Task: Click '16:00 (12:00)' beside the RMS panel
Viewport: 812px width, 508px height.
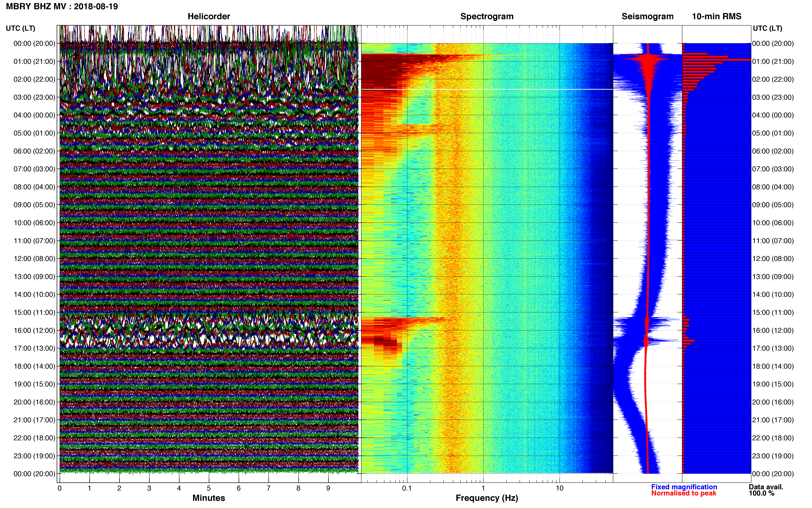Action: coord(773,331)
